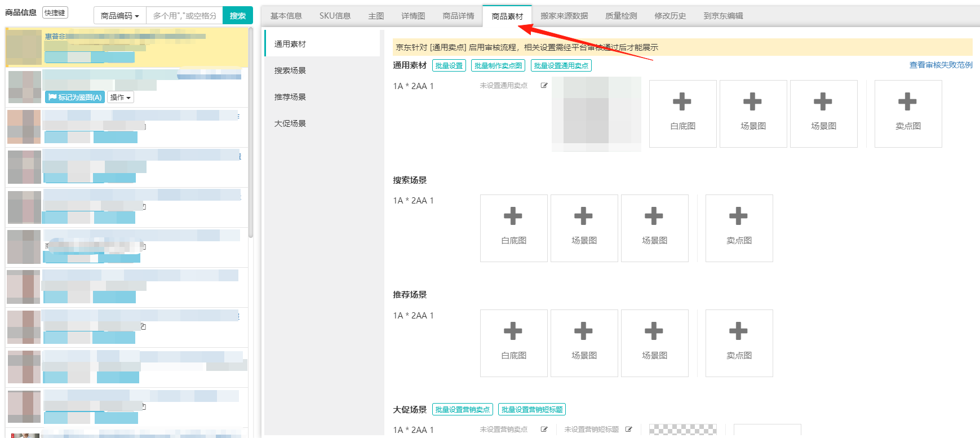
Task: Click the product code search input field
Action: click(184, 16)
